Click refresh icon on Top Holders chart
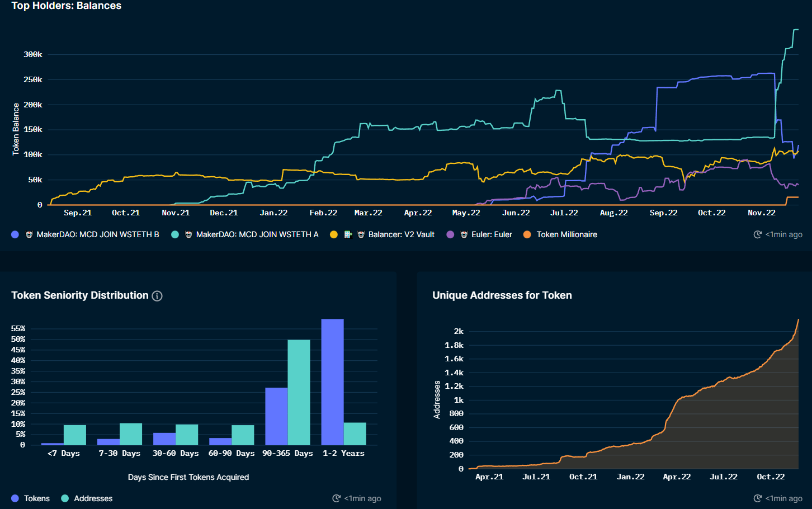The image size is (812, 509). coord(758,234)
